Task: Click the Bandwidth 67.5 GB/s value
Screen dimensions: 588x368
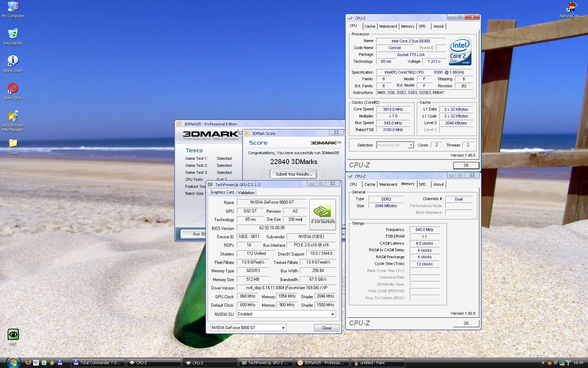Action: click(x=318, y=279)
